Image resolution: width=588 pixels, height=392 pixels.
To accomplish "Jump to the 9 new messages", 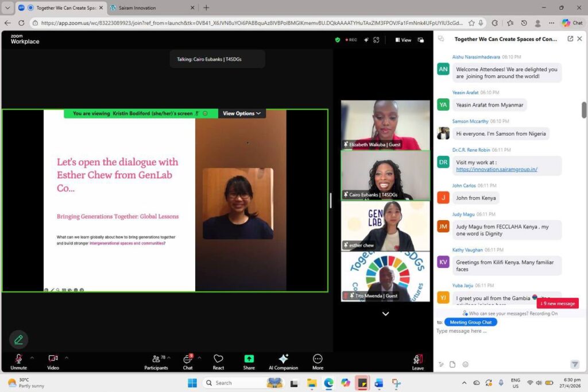I will click(557, 303).
